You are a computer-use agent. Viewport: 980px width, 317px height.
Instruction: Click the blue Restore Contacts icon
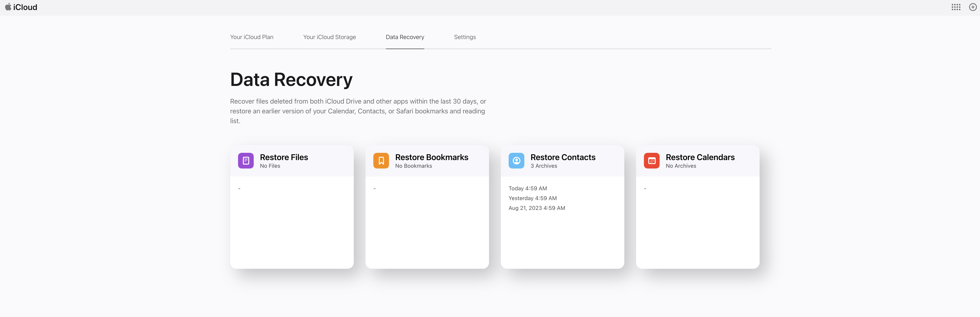coord(516,161)
